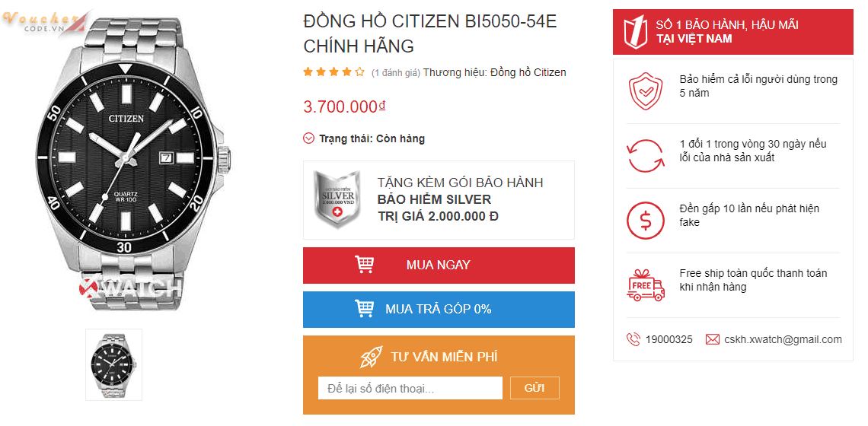
Task: Click the (1 đánh giá) review link
Action: 395,73
